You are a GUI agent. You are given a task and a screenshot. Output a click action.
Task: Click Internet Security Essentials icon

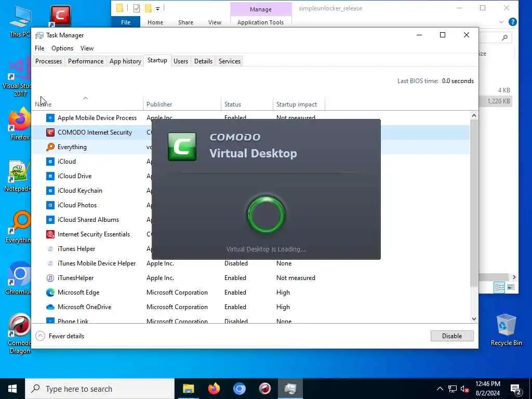click(50, 234)
